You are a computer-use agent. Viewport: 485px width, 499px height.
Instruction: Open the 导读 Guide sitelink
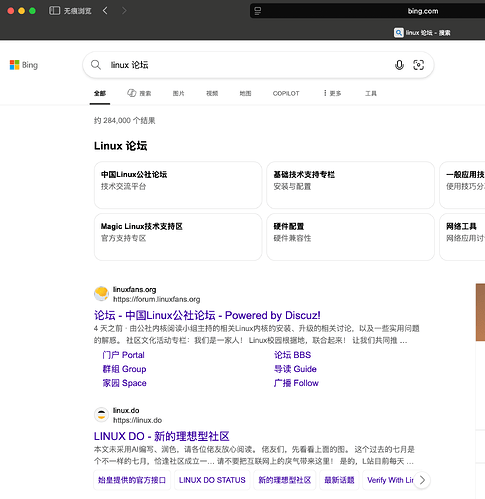coord(295,369)
